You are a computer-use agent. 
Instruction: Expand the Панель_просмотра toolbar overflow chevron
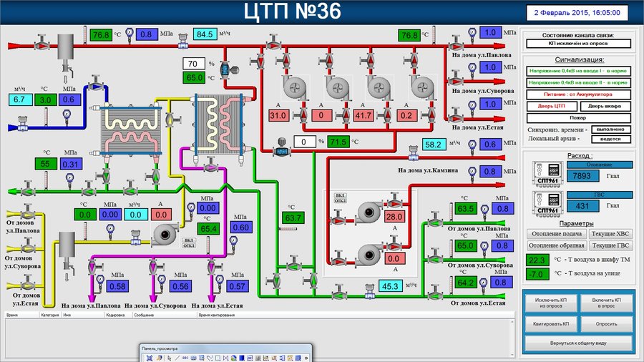point(307,356)
